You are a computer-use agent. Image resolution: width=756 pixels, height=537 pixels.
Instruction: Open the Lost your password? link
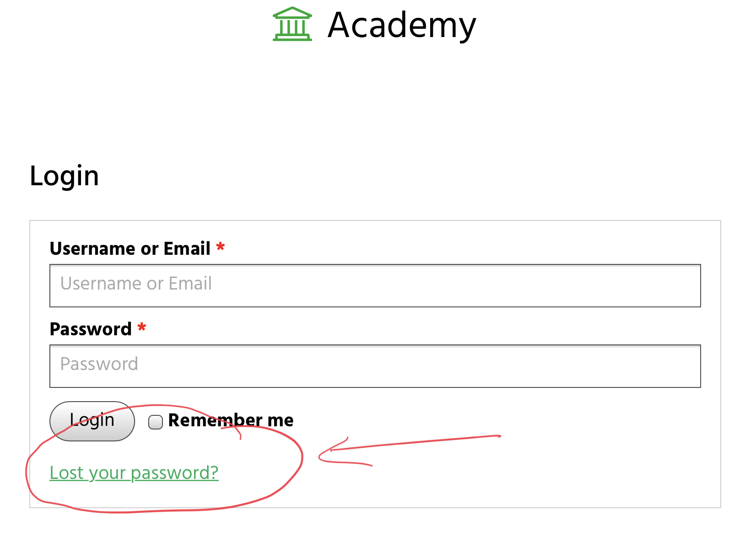(134, 473)
